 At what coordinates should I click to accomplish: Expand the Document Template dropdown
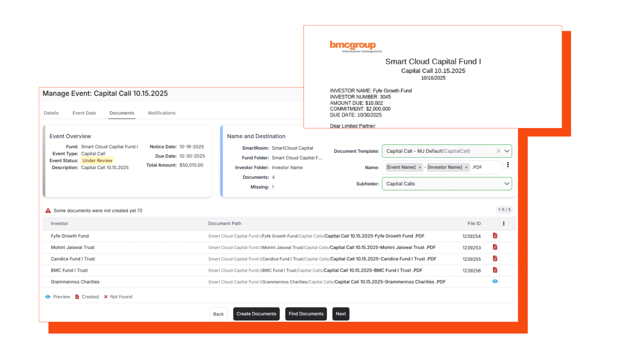(507, 151)
